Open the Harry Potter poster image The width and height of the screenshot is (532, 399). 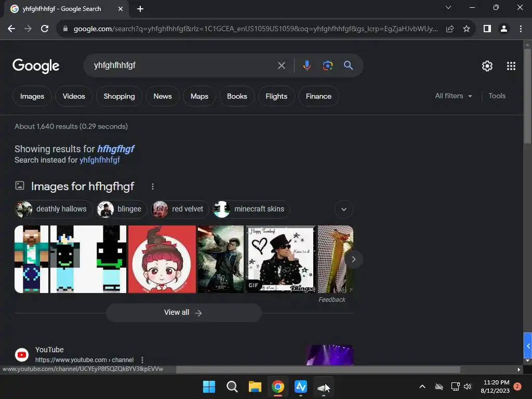(221, 259)
